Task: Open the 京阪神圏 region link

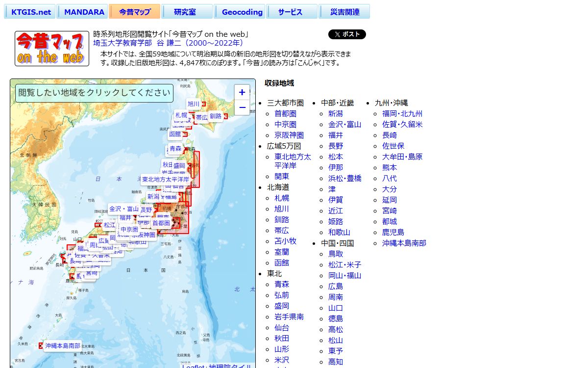Action: [289, 135]
